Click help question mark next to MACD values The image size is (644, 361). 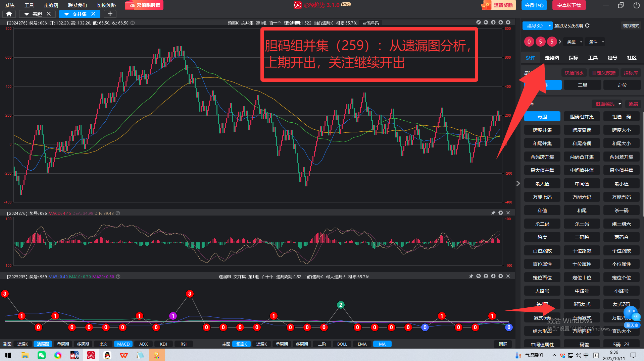tap(118, 213)
